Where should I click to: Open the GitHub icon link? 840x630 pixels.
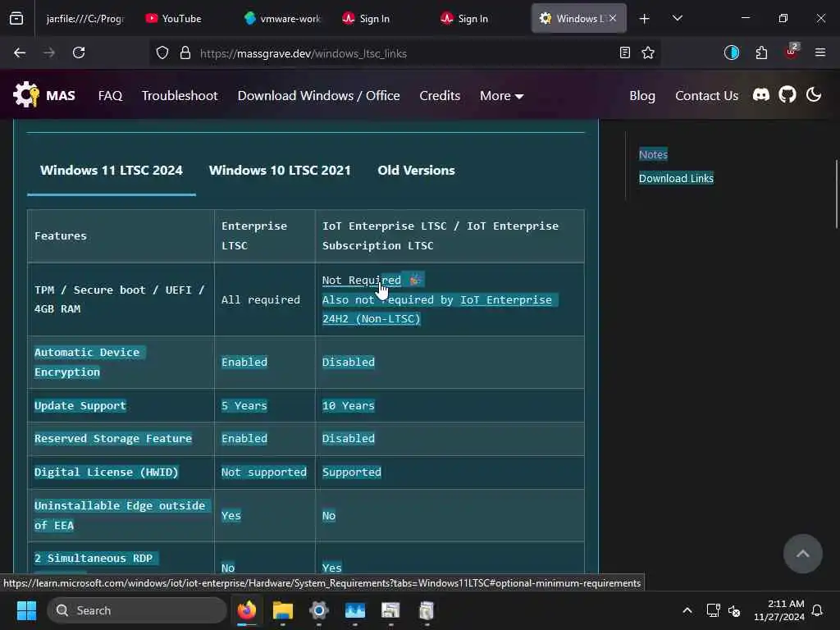click(787, 95)
